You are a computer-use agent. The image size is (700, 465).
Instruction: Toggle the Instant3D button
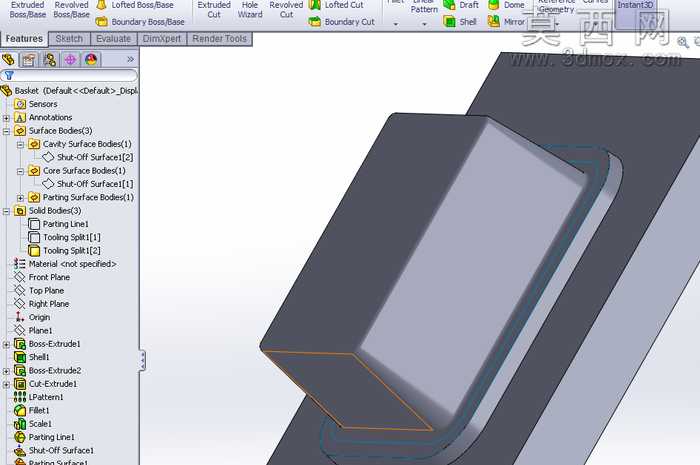point(635,12)
